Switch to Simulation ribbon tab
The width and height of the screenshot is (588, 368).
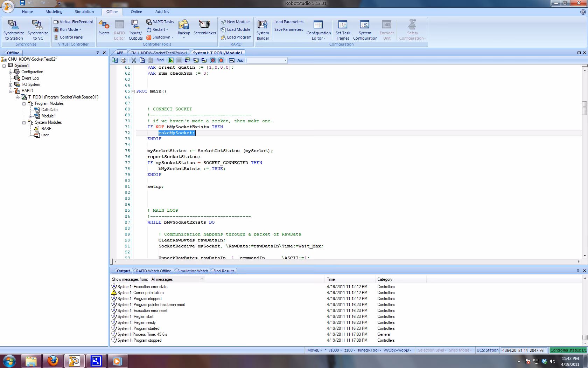pyautogui.click(x=84, y=12)
